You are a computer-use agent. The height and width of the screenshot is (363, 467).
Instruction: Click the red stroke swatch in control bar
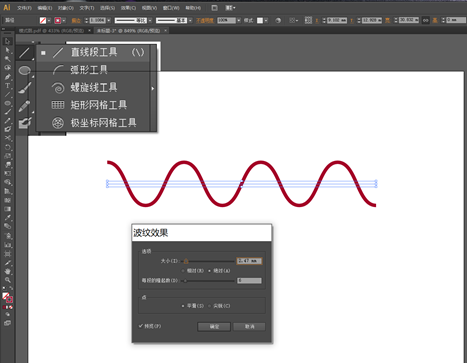(58, 21)
